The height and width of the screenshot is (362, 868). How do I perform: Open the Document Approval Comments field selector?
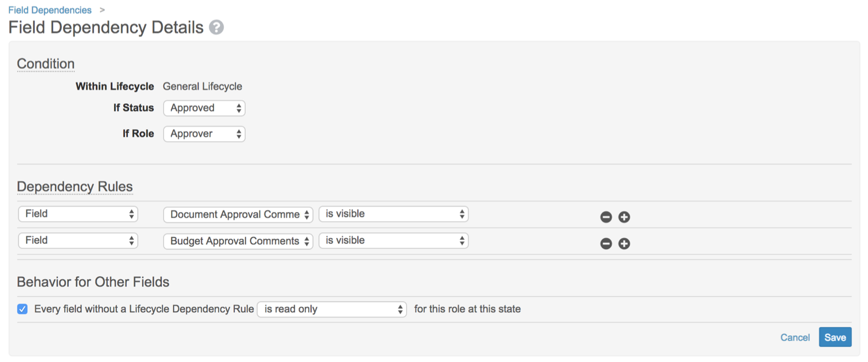coord(238,214)
